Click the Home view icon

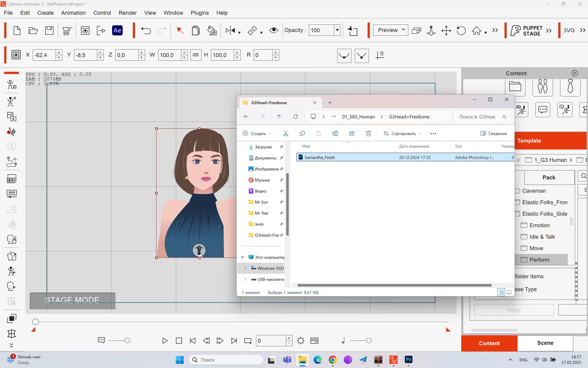click(476, 30)
